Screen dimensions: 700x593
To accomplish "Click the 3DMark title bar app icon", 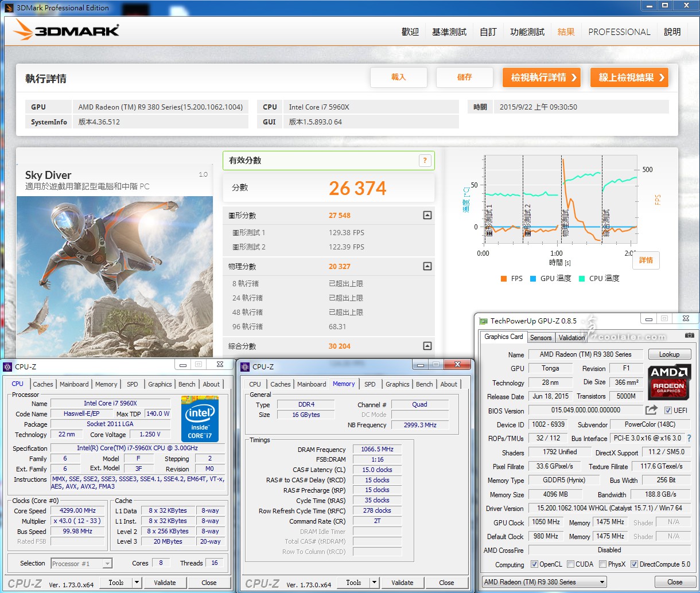I will 8,7.
